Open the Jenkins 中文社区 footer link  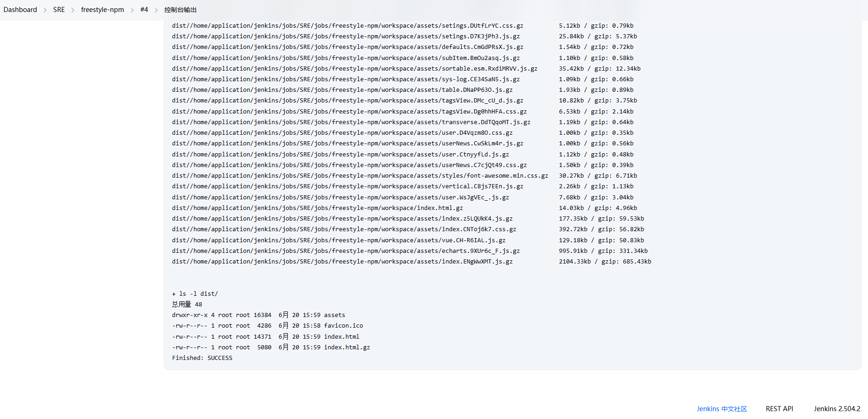(x=721, y=409)
